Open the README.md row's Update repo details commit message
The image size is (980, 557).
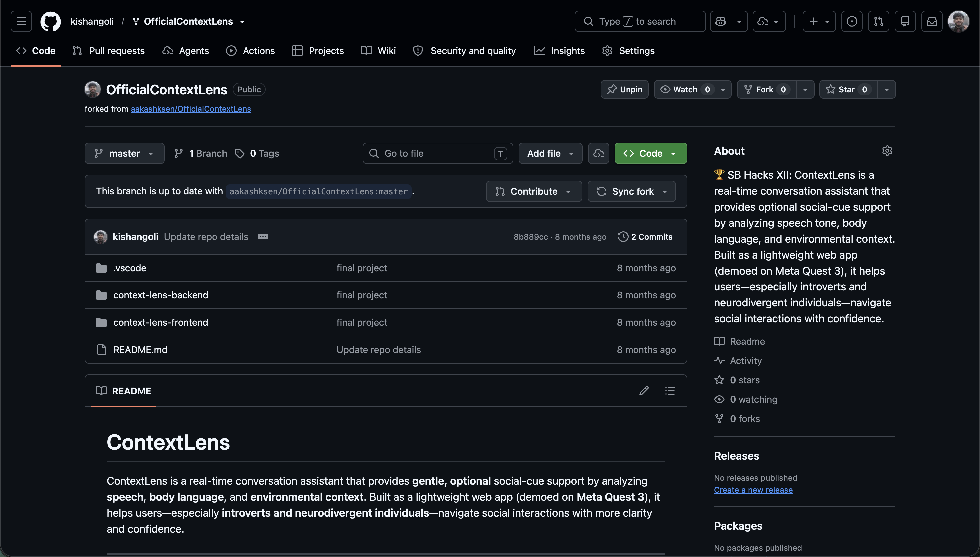(378, 350)
